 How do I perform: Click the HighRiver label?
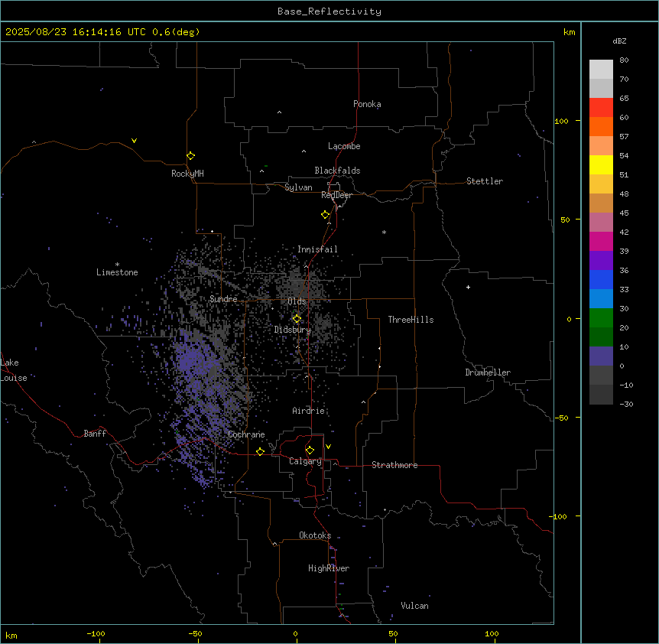tap(329, 568)
